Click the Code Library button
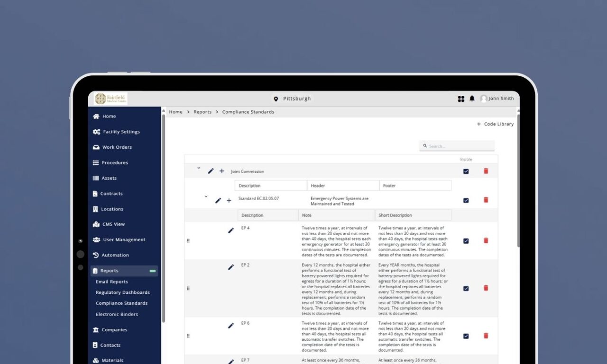607x364 pixels. click(x=495, y=124)
